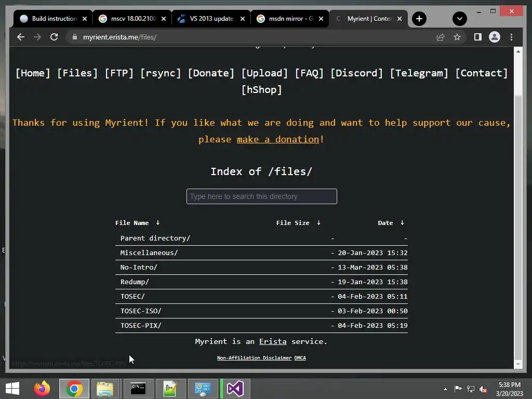Open Command Prompt from the taskbar
The height and width of the screenshot is (399, 532).
pos(138,389)
